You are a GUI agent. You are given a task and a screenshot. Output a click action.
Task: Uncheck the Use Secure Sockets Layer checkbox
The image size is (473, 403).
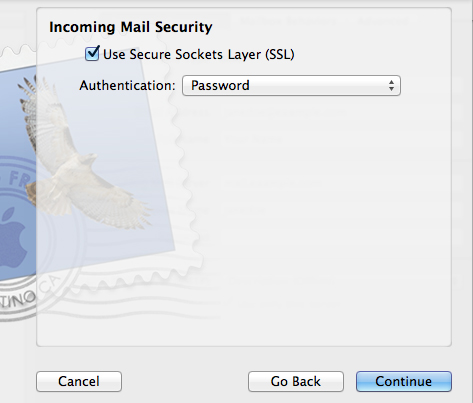(x=92, y=53)
